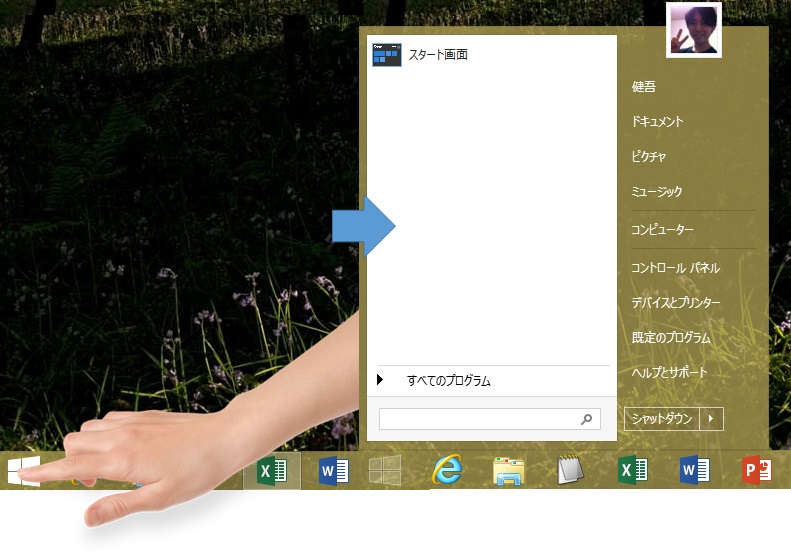Click the faded Windows logo on taskbar
This screenshot has width=791, height=557.
pos(385,470)
